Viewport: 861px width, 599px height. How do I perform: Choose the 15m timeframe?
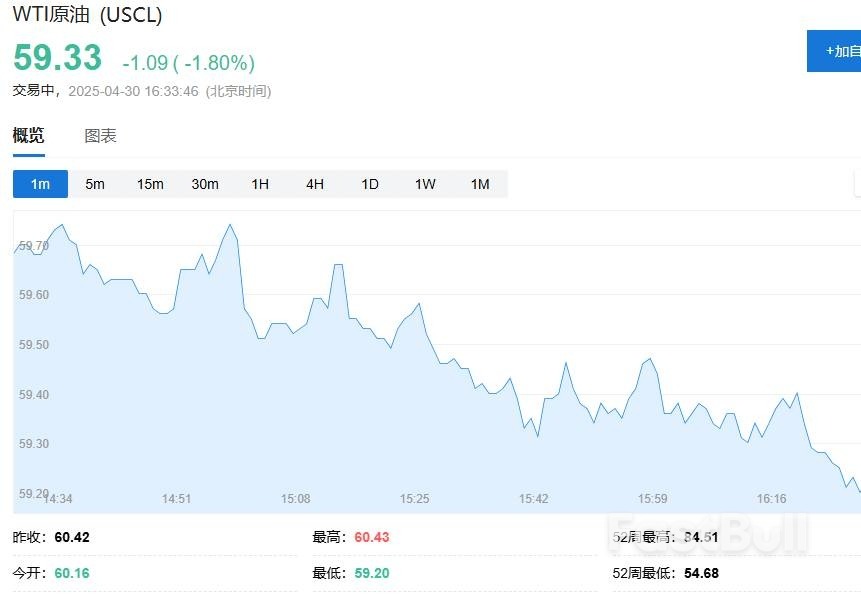150,184
